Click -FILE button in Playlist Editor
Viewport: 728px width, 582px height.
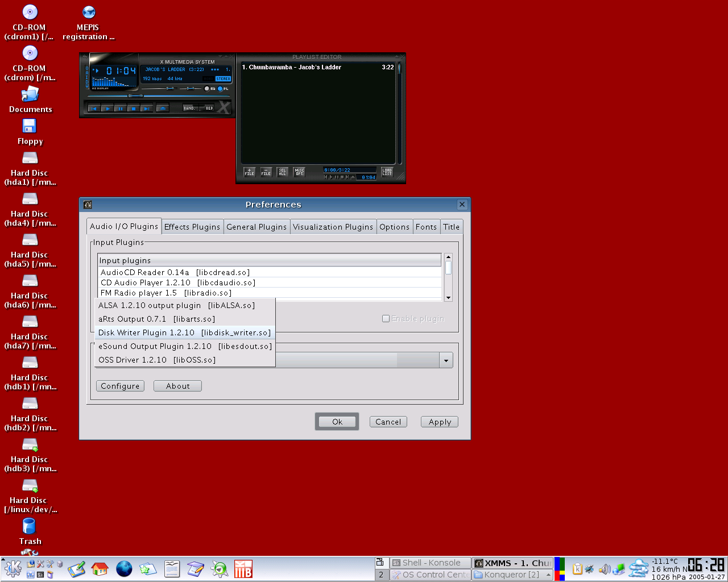(x=266, y=172)
